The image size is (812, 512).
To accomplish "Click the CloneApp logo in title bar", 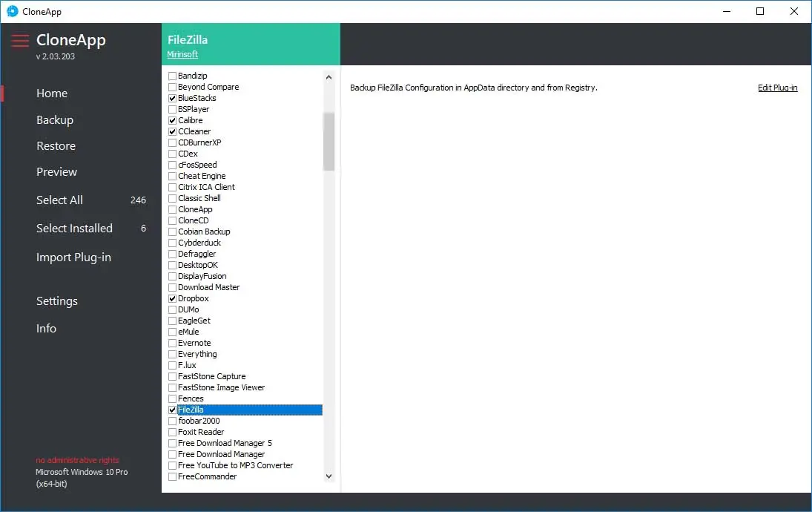I will (12, 11).
